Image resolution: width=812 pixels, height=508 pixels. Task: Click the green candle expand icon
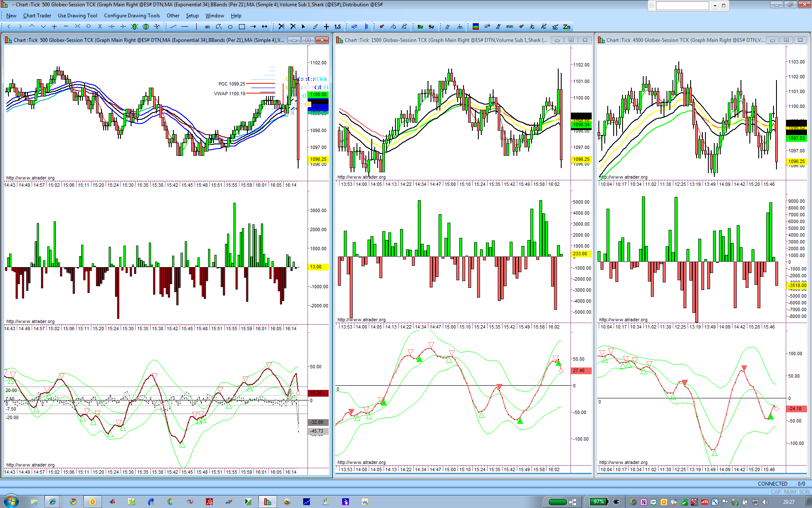(146, 27)
